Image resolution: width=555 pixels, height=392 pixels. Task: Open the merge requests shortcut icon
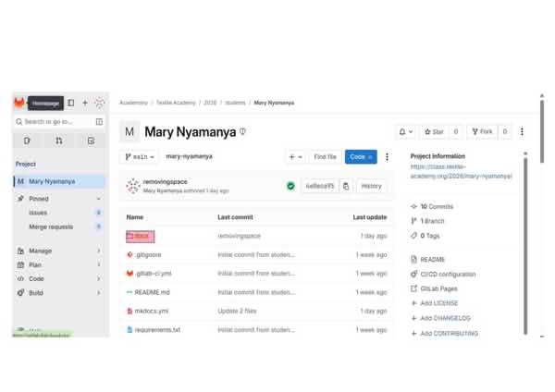pyautogui.click(x=59, y=141)
